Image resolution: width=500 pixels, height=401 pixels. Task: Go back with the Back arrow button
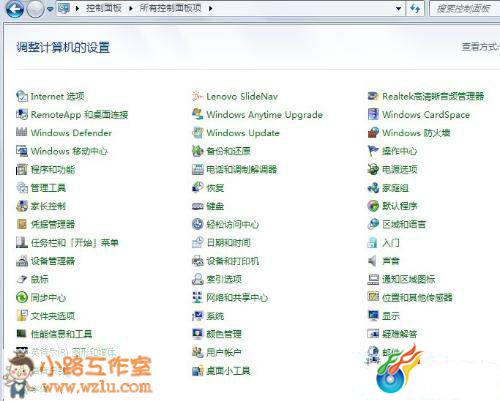[x=15, y=9]
